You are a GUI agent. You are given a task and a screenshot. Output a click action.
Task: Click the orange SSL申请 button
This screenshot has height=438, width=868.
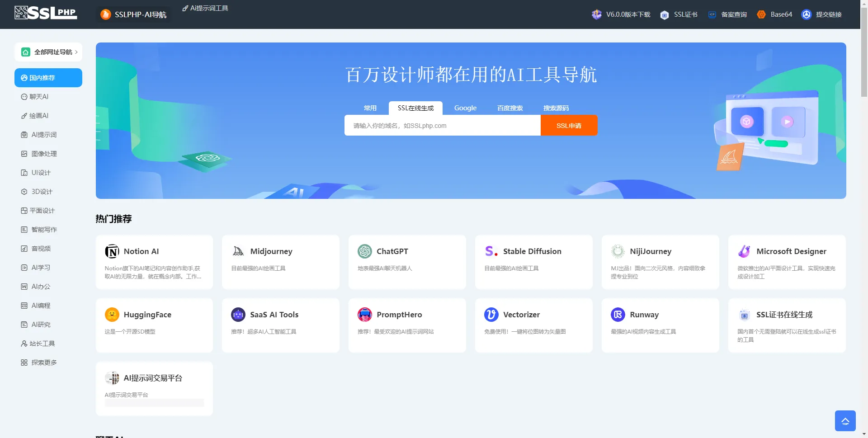[569, 125]
